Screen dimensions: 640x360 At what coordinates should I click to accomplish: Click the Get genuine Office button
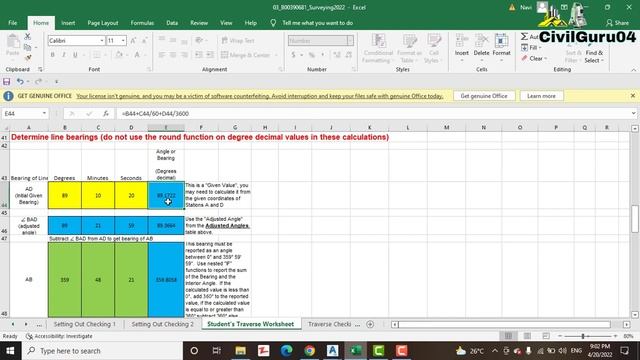(484, 96)
